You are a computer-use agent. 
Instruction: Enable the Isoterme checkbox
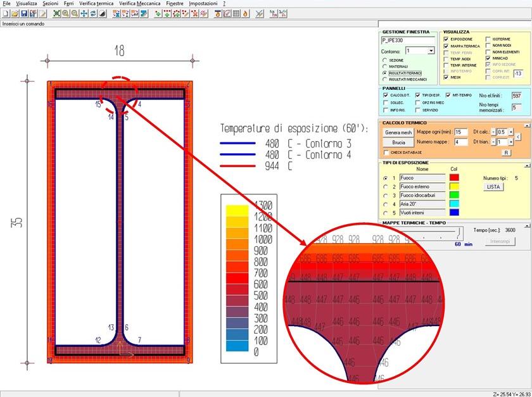pos(488,39)
